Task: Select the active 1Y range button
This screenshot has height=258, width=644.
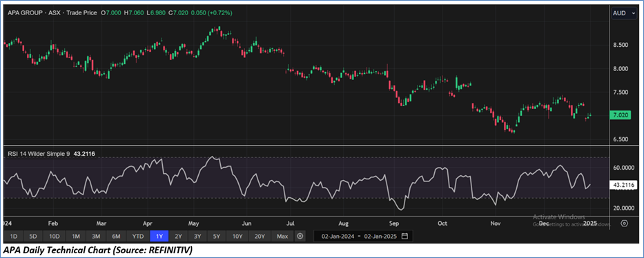Action: coord(159,236)
